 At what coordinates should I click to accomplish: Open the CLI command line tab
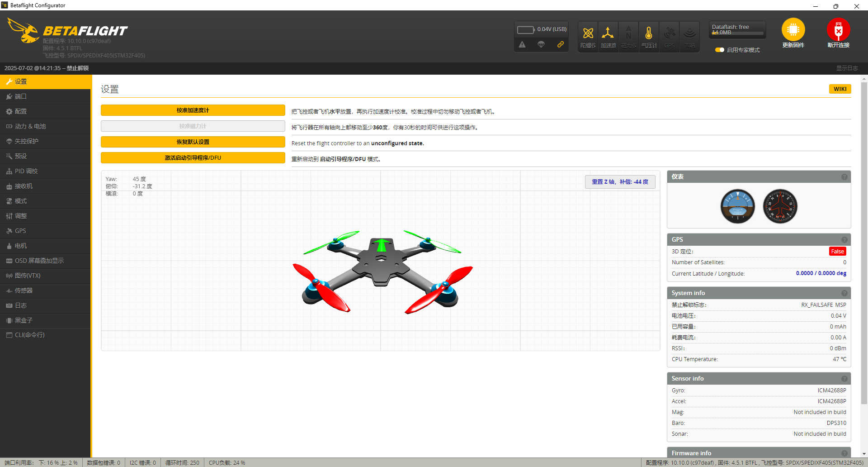[29, 335]
